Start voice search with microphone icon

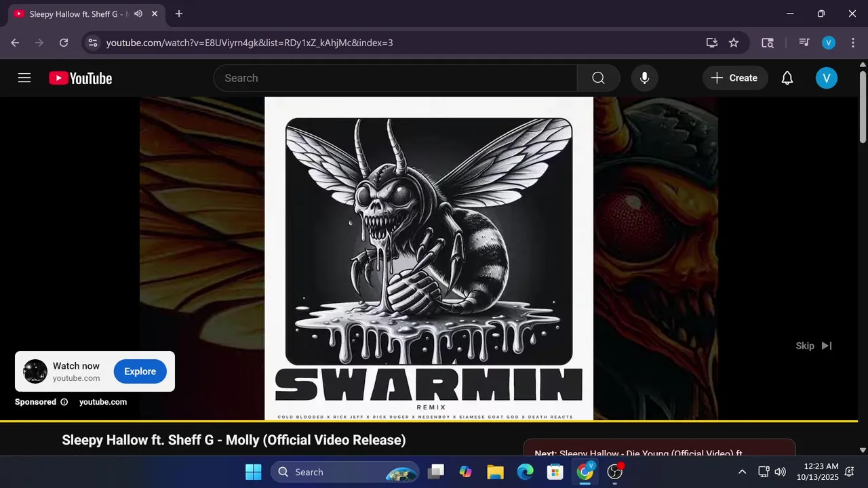point(645,78)
